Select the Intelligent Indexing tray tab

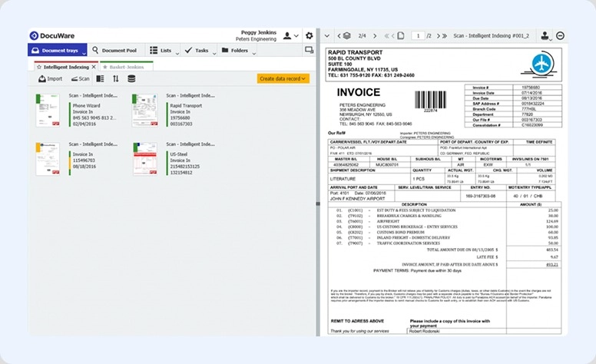coord(66,67)
